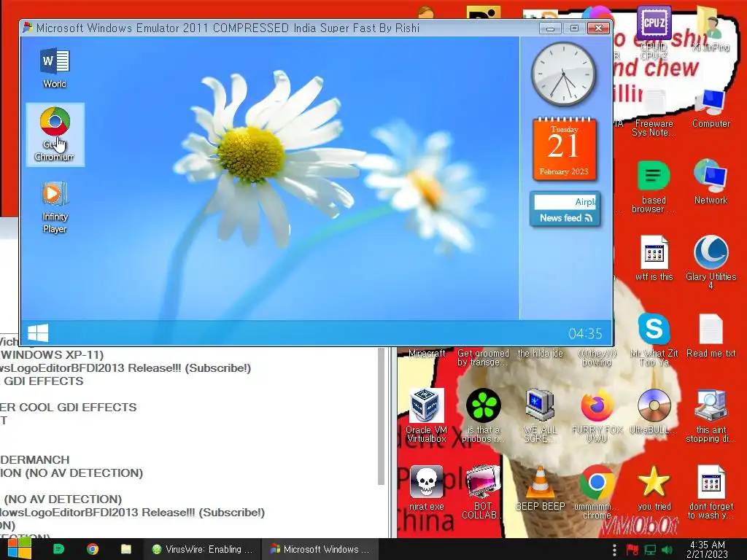
Task: Open the 'is that a phobos' ICQ icon
Action: (x=483, y=416)
